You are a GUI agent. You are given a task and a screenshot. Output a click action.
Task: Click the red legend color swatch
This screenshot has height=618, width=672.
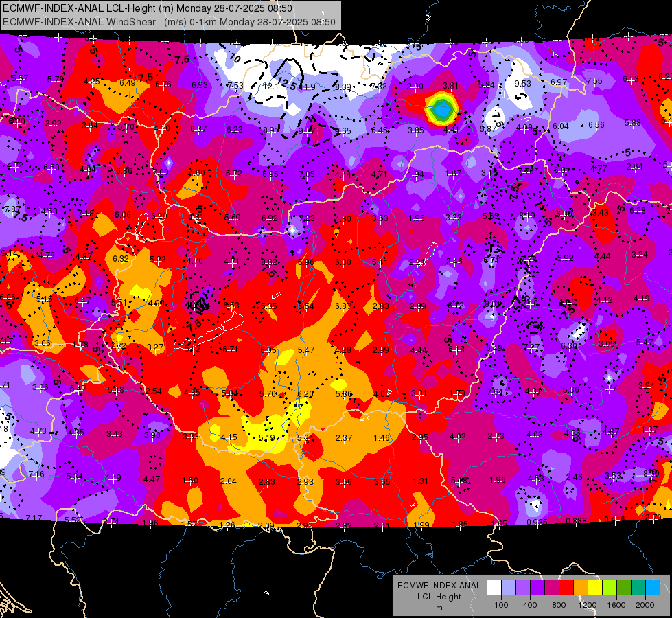point(566,587)
